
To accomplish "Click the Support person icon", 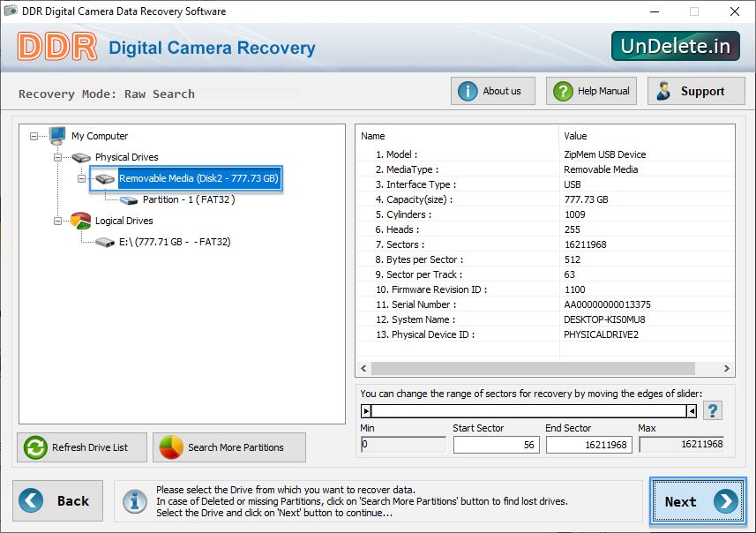I will pyautogui.click(x=663, y=91).
